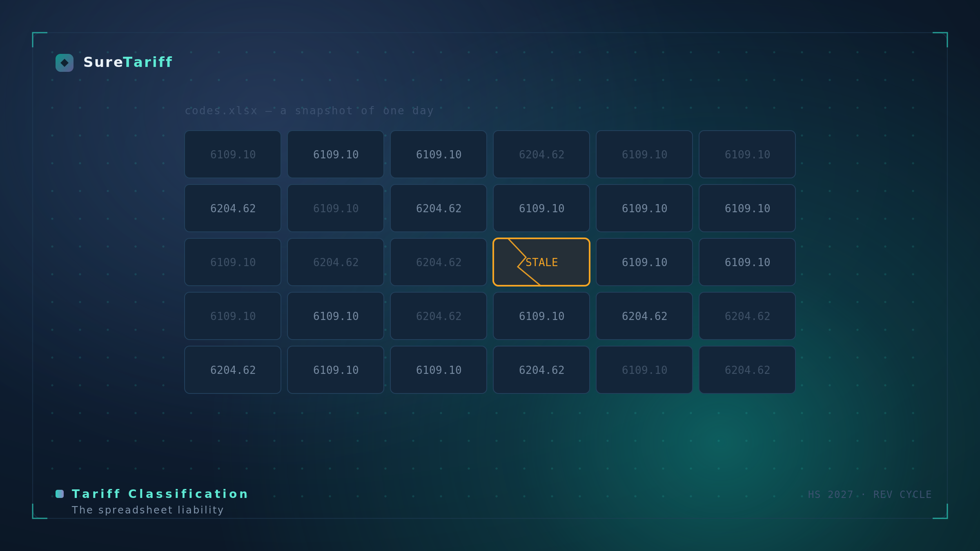Click the 'codes.xlsx — a snapshot of one day' caption
The width and height of the screenshot is (980, 551).
coord(309,111)
